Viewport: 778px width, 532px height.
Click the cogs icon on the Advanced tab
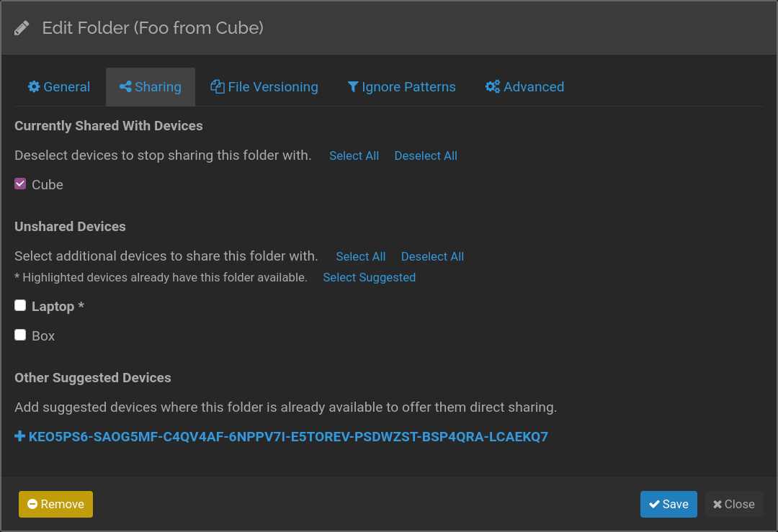pos(492,86)
